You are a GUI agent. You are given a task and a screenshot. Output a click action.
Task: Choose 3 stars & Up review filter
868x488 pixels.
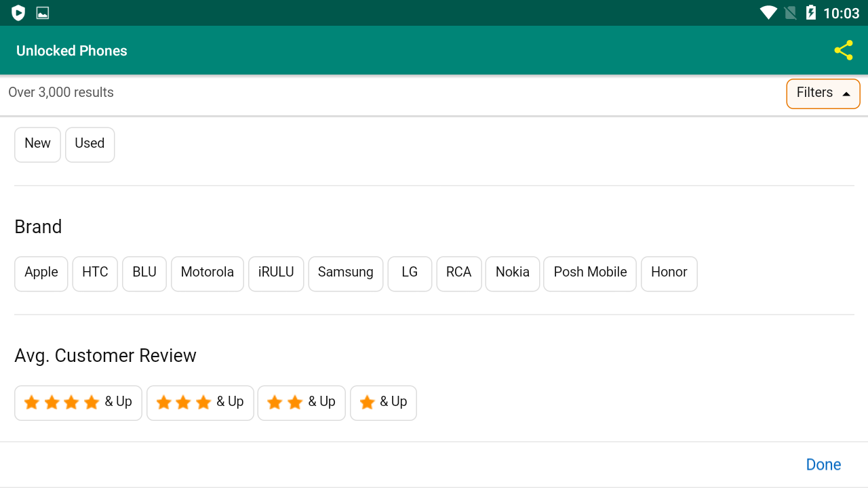click(200, 403)
